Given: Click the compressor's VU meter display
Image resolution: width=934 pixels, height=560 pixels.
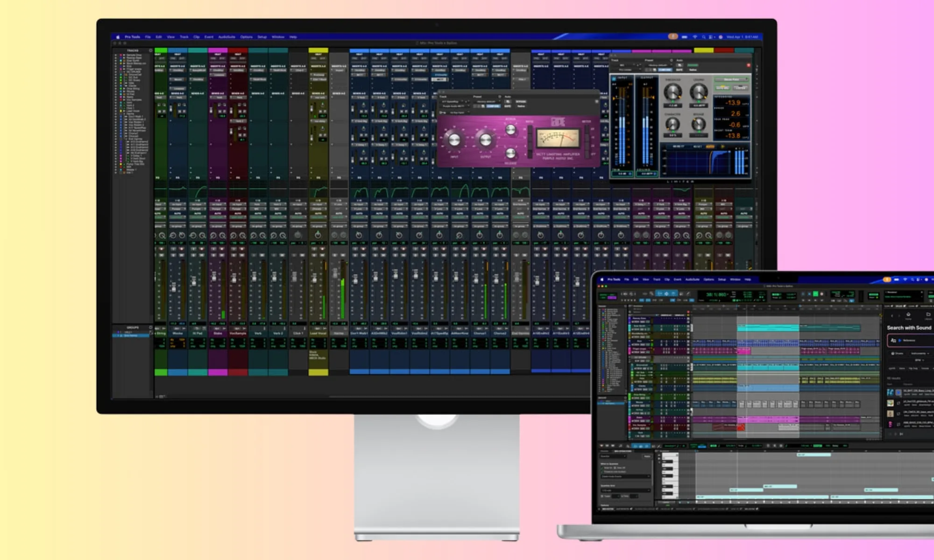Looking at the screenshot, I should tap(558, 139).
